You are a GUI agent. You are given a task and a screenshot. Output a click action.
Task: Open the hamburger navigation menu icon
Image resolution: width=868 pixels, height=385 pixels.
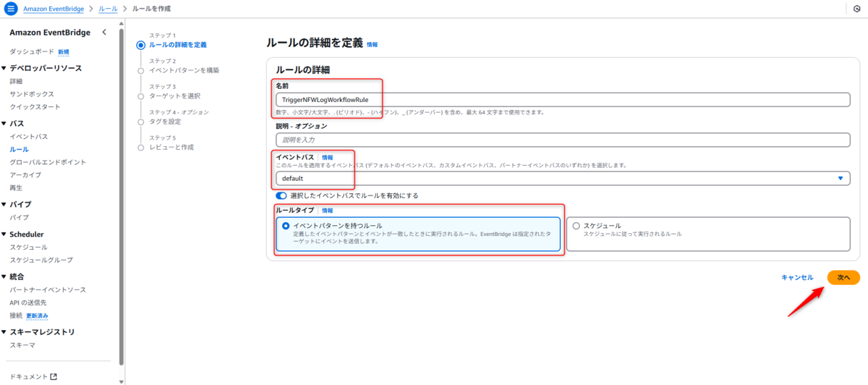[x=10, y=9]
